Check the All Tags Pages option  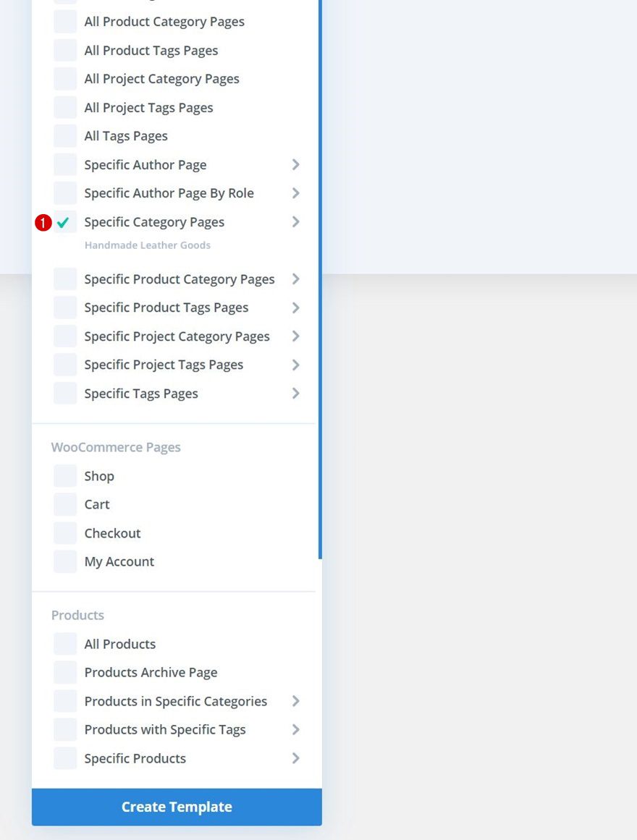[x=64, y=135]
